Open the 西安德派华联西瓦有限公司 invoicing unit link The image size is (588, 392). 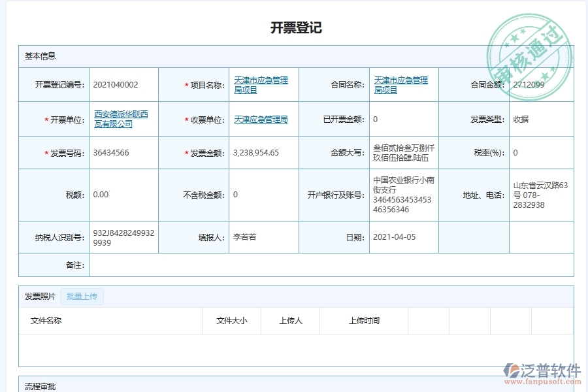[x=122, y=119]
